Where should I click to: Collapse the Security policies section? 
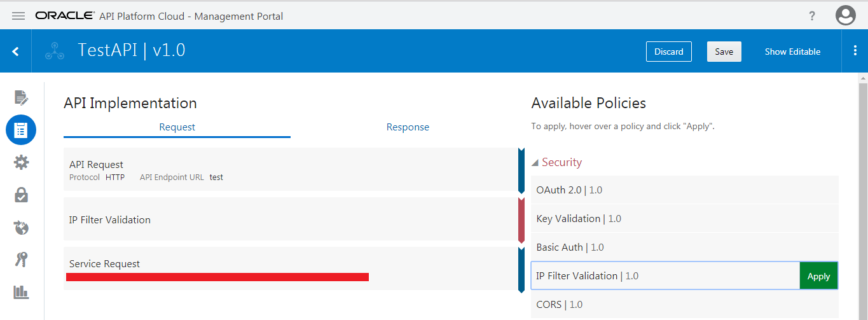tap(535, 163)
